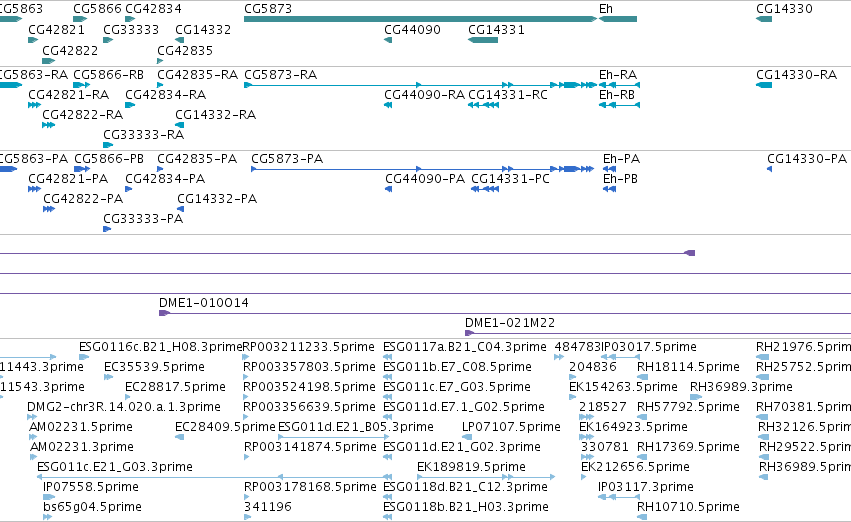The width and height of the screenshot is (851, 522).
Task: Select gene CG42821 label
Action: (56, 30)
